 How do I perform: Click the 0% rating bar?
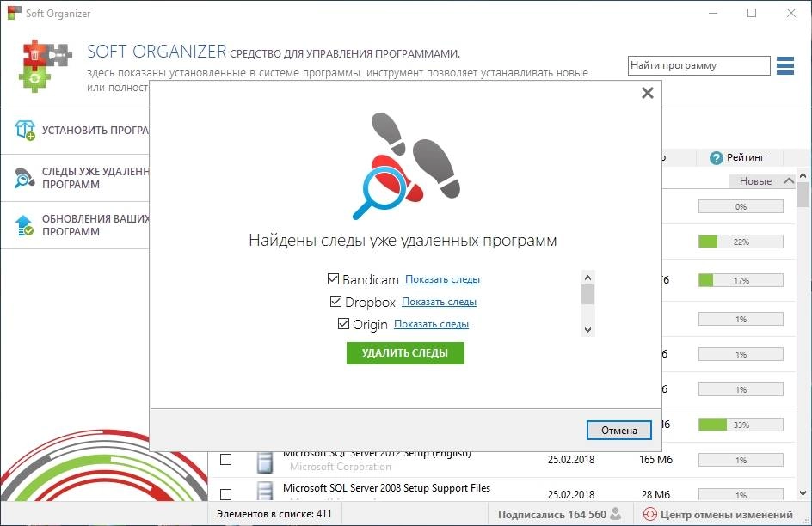click(741, 206)
